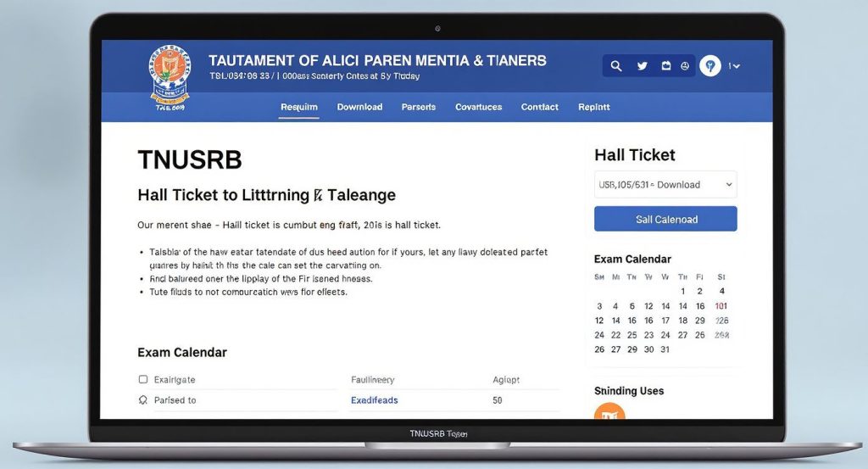Click the greyed 126 calendar date
Viewport: 868px width, 469px height.
click(722, 321)
